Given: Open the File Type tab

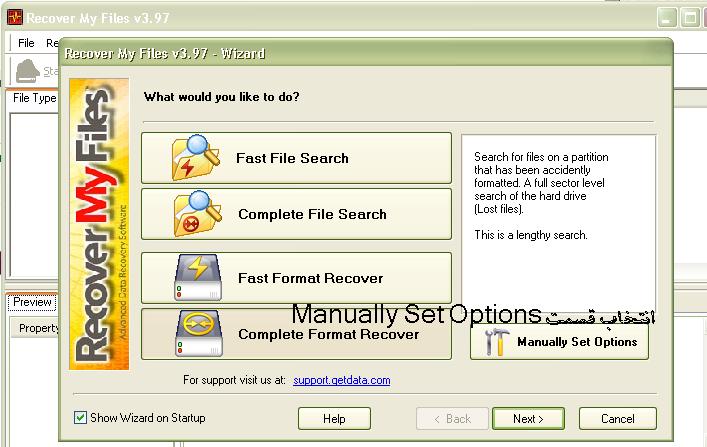Looking at the screenshot, I should pos(34,98).
